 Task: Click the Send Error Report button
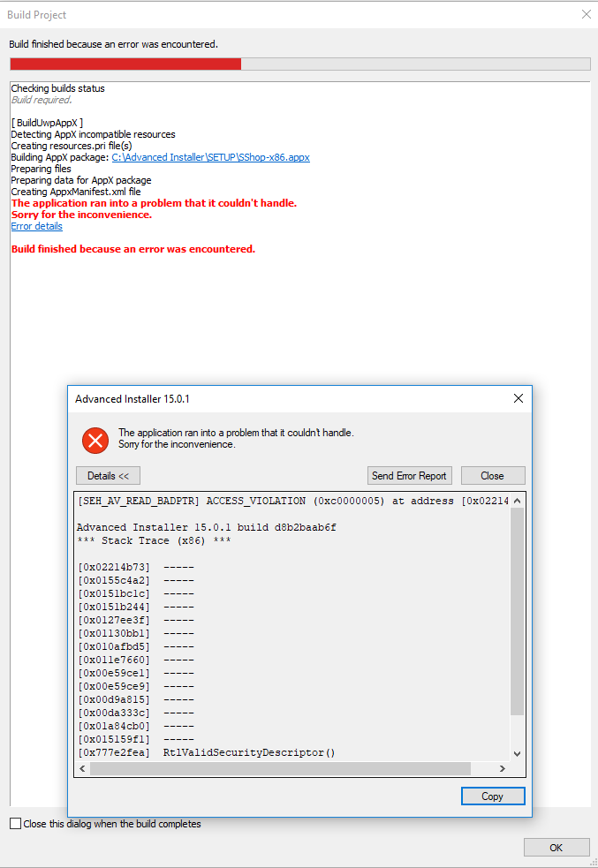[409, 476]
